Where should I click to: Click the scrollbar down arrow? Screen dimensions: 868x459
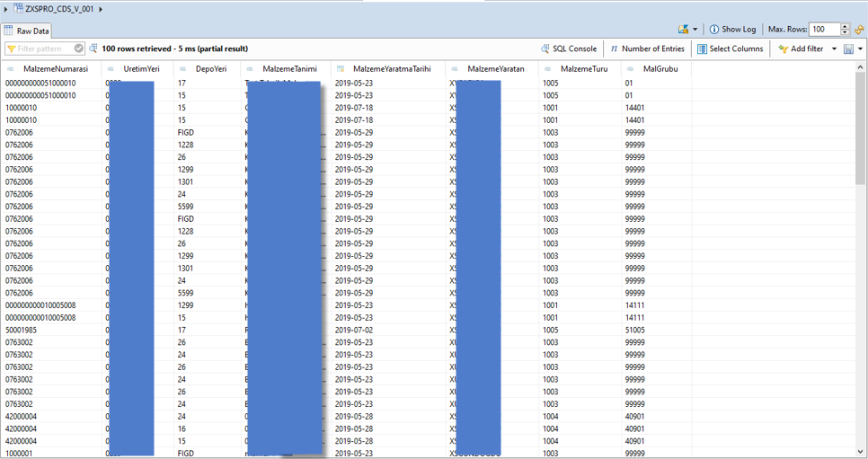(860, 452)
